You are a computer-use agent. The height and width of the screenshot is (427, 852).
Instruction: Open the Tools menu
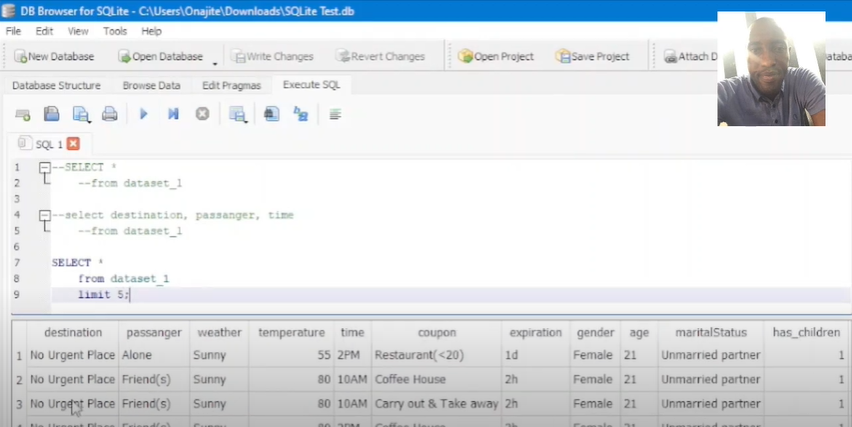point(115,31)
